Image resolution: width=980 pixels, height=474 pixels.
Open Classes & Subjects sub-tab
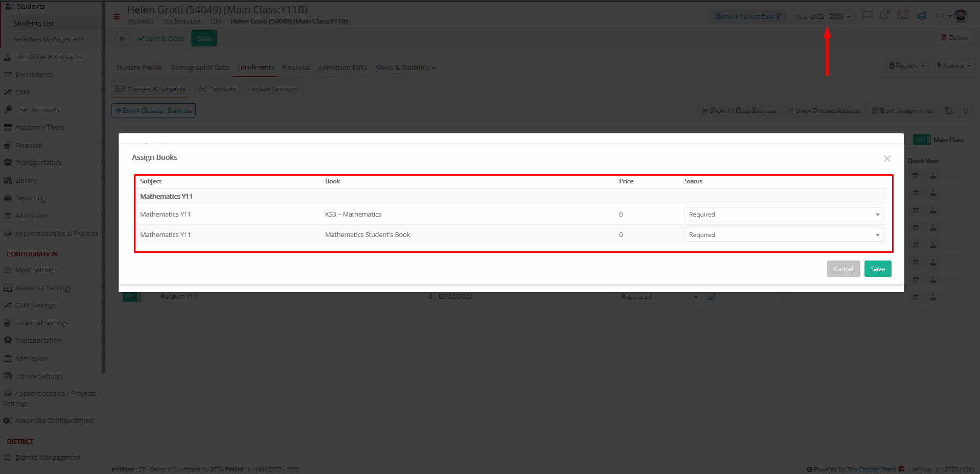tap(150, 89)
